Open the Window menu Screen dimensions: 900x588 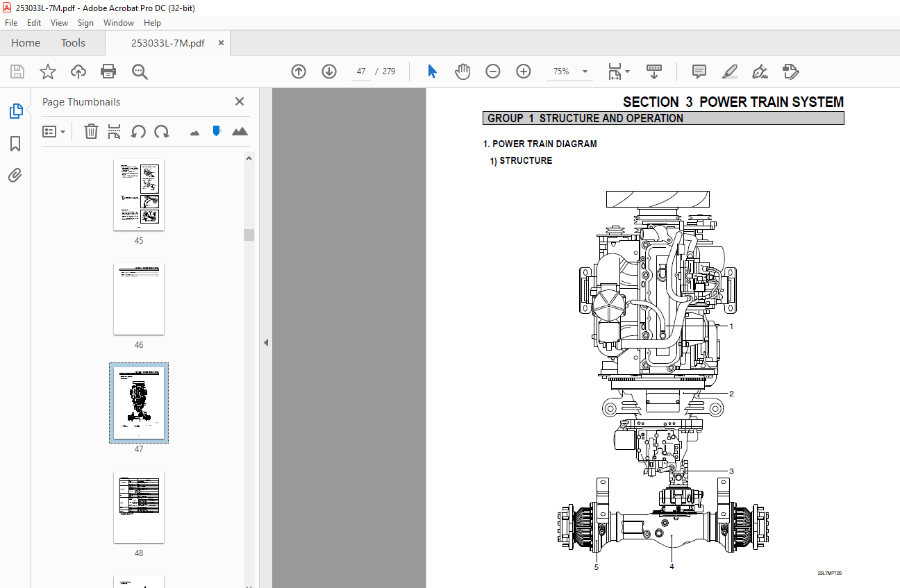119,23
